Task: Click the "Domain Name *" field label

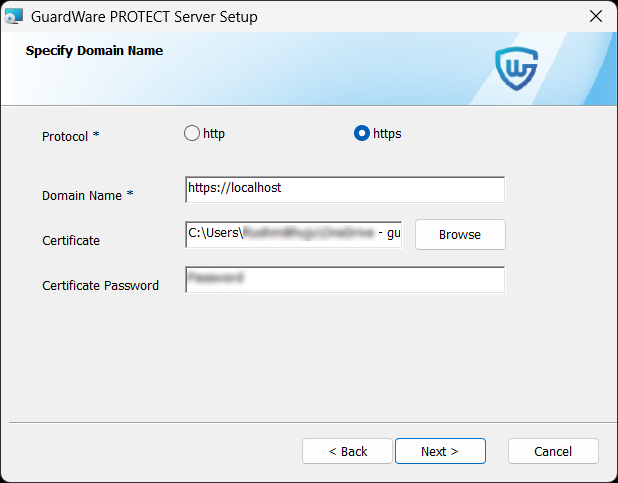Action: click(x=82, y=196)
